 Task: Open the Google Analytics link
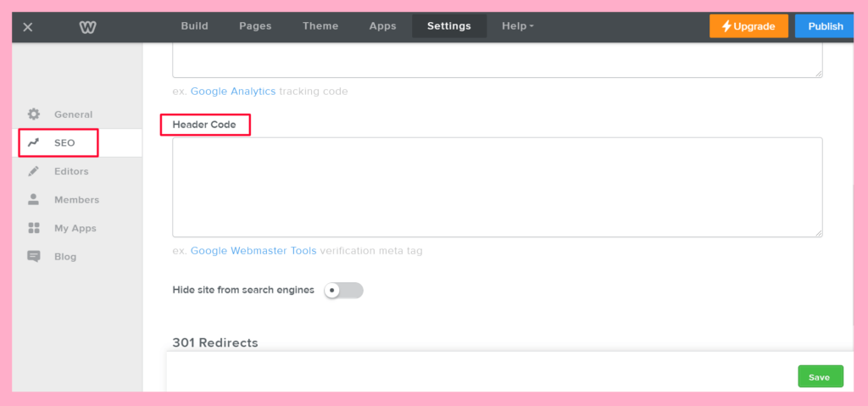233,91
